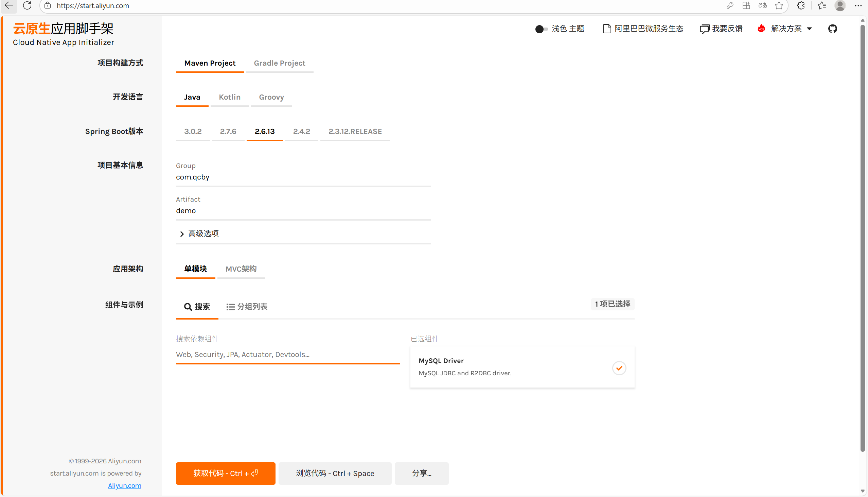Open browser extensions puzzle icon
The width and height of the screenshot is (868, 497).
(800, 5)
